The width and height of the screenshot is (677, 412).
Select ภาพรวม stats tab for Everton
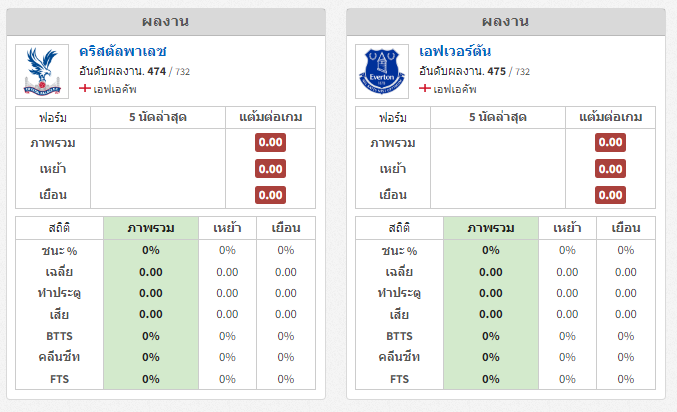[x=490, y=228]
